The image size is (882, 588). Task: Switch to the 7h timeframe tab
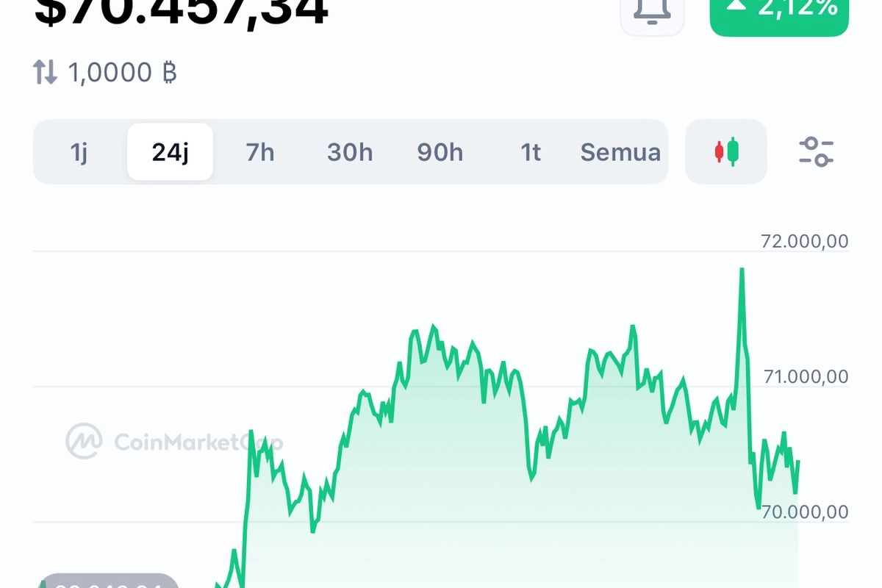259,152
